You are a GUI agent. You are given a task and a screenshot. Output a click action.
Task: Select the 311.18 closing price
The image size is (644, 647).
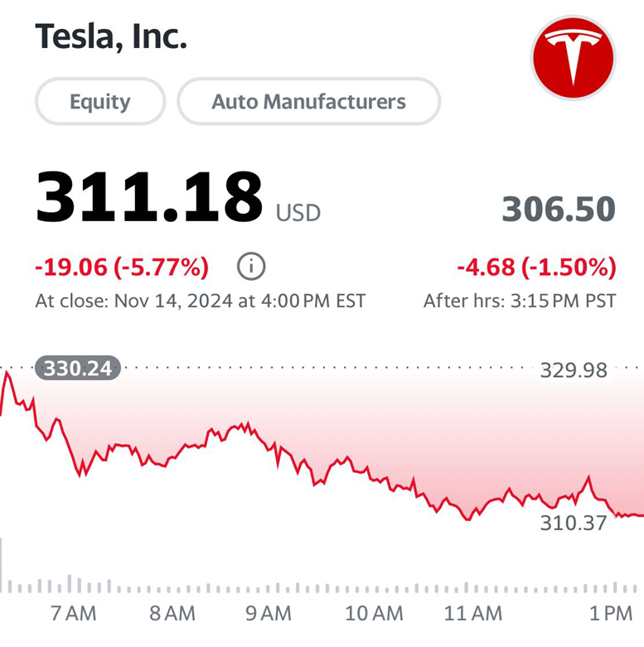pyautogui.click(x=149, y=197)
